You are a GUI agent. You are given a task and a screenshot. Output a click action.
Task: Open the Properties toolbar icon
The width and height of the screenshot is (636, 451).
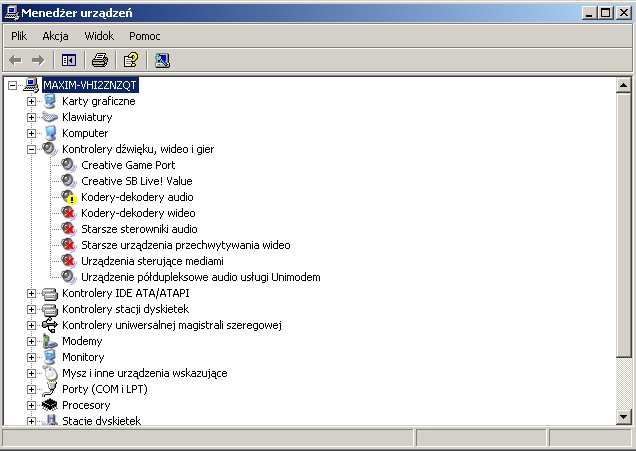tap(131, 60)
